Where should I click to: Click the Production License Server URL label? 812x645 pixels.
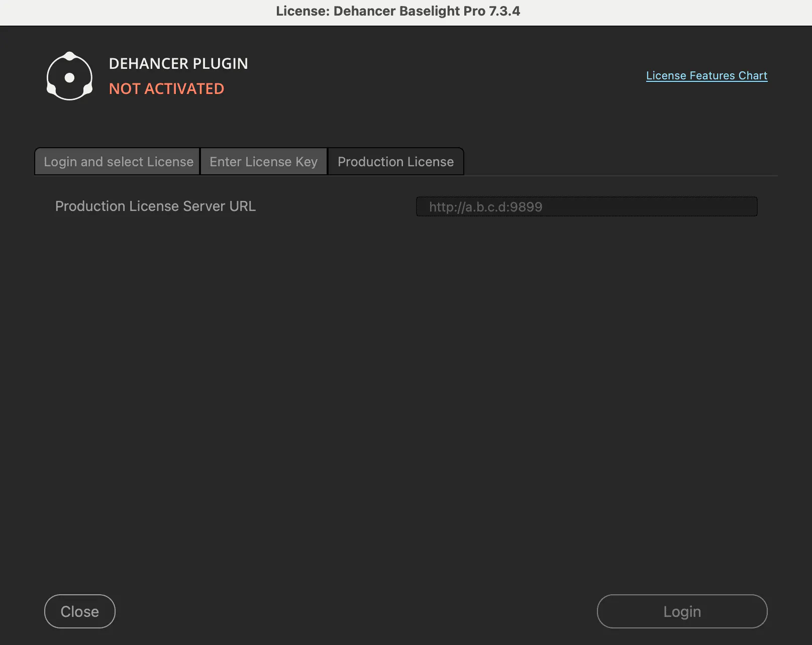point(155,206)
